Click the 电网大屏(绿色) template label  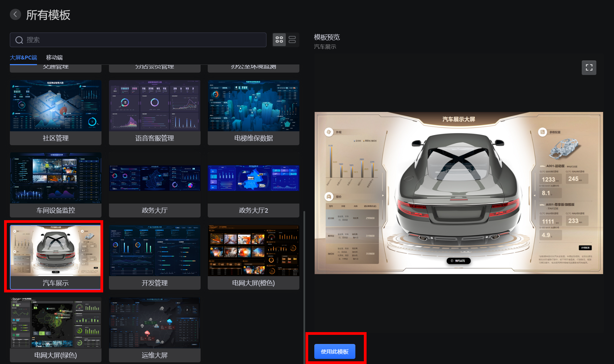point(56,355)
